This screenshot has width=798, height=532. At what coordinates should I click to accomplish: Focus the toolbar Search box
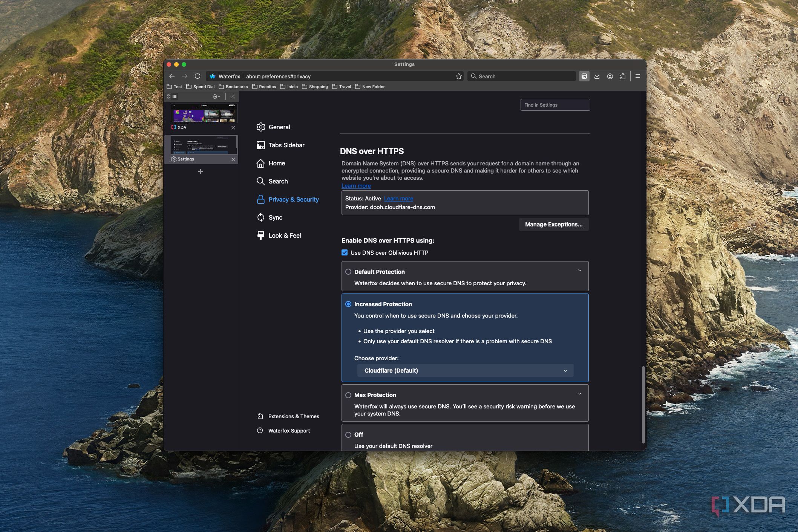pyautogui.click(x=522, y=76)
